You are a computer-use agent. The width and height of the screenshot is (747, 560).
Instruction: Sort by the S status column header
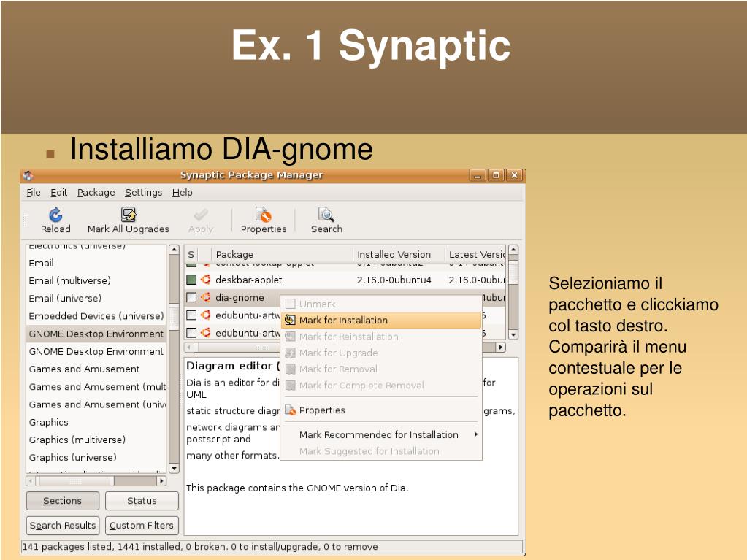(191, 254)
